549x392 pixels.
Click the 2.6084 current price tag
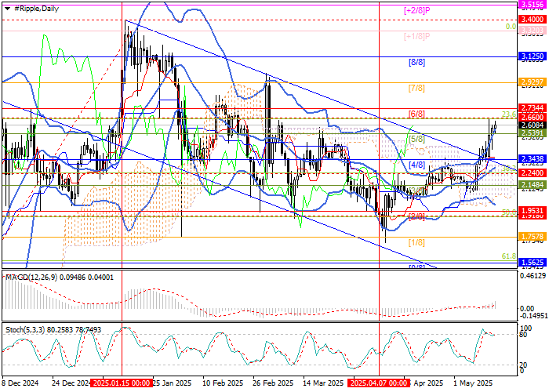(x=533, y=124)
